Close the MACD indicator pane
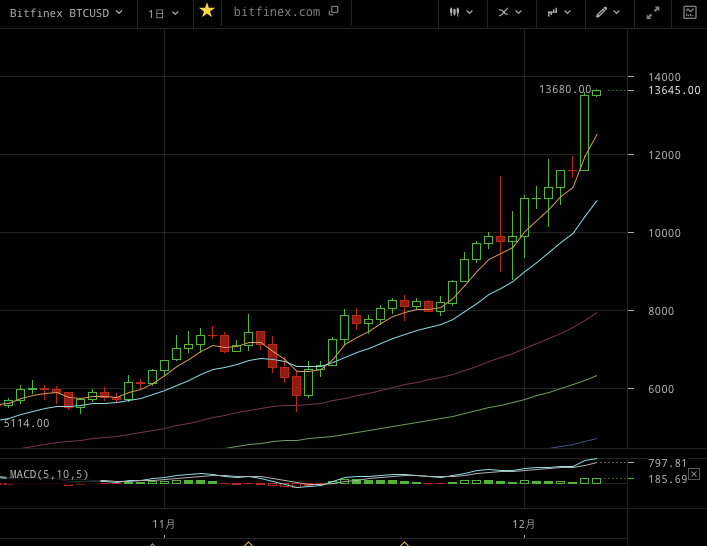 point(694,474)
